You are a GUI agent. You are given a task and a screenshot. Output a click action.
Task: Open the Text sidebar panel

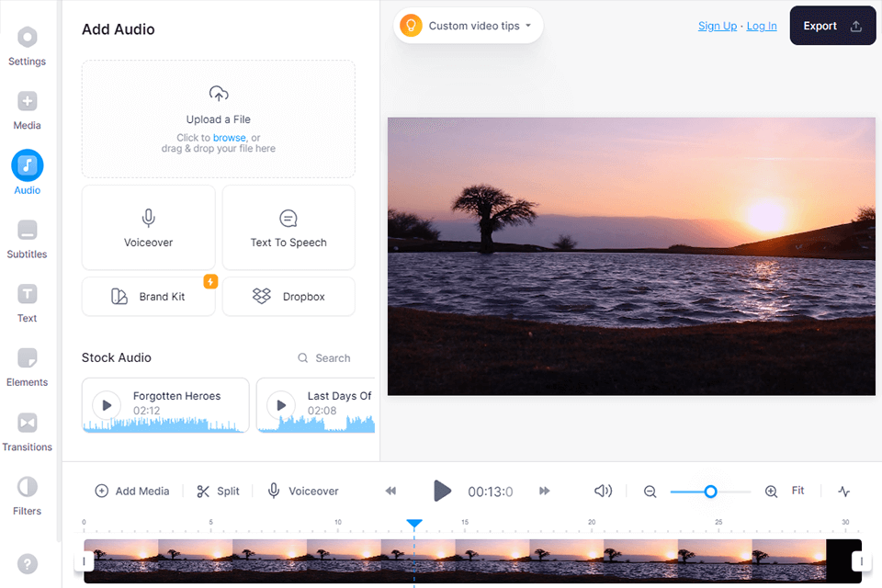tap(27, 303)
